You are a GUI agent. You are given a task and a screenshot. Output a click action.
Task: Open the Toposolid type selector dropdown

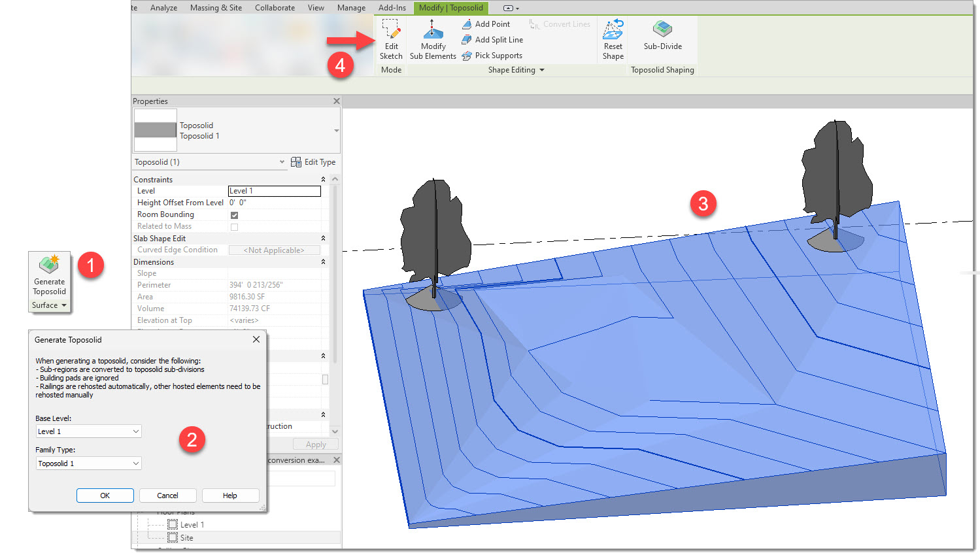click(x=337, y=131)
